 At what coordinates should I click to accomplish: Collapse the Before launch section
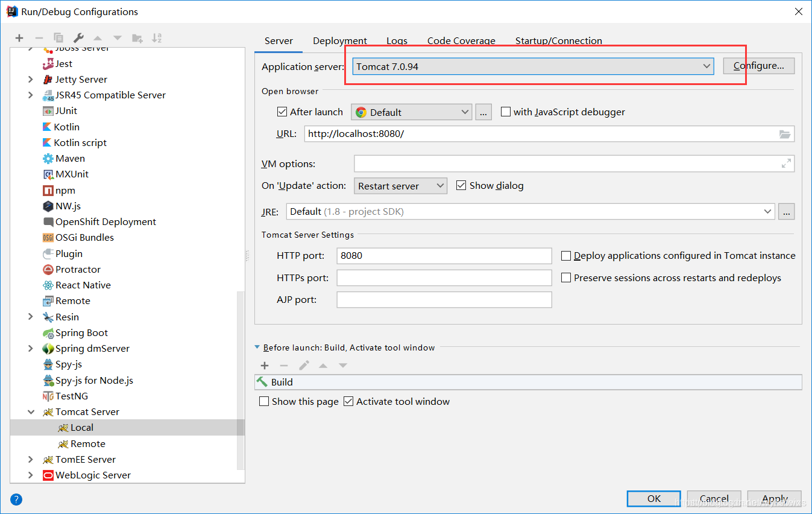[x=257, y=347]
